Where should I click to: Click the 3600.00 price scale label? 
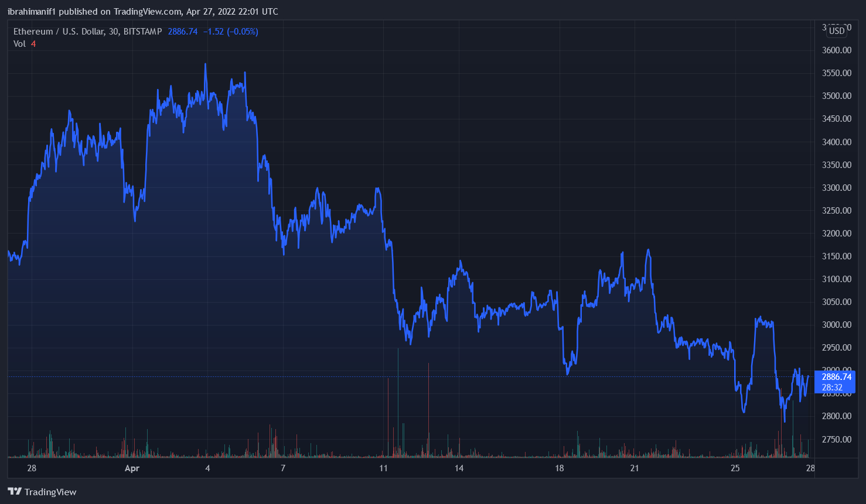click(x=837, y=50)
